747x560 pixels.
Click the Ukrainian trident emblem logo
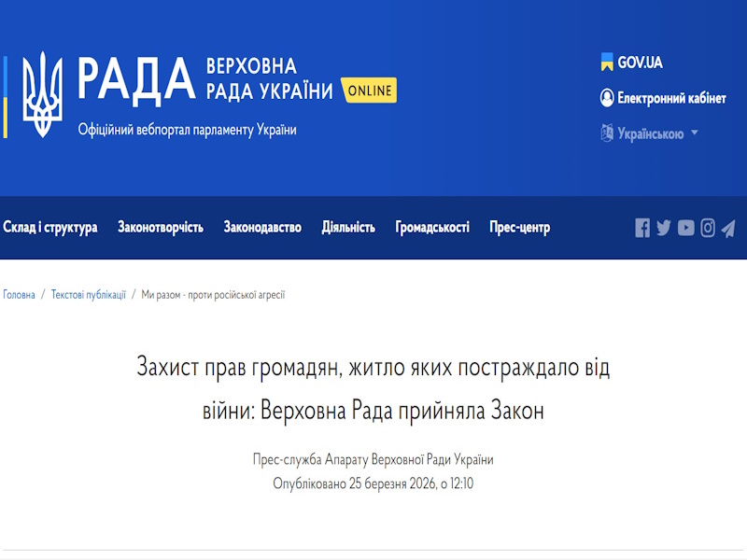pyautogui.click(x=42, y=94)
